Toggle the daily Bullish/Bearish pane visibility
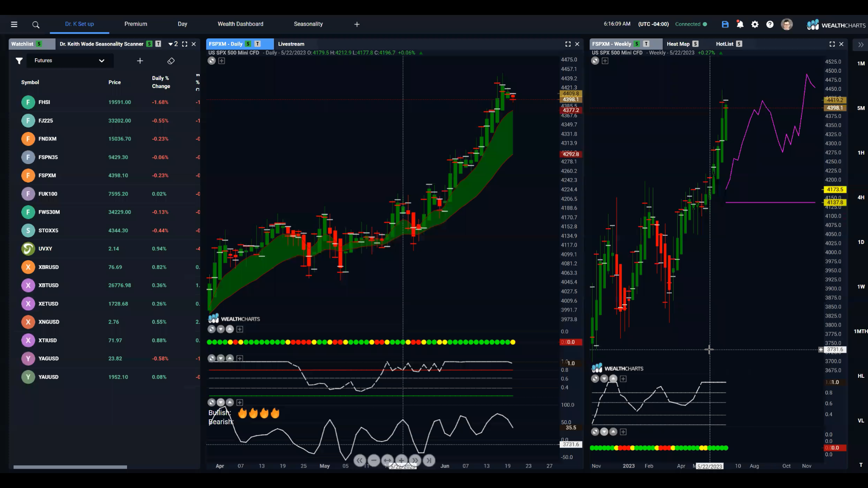Image resolution: width=868 pixels, height=488 pixels. pos(212,402)
